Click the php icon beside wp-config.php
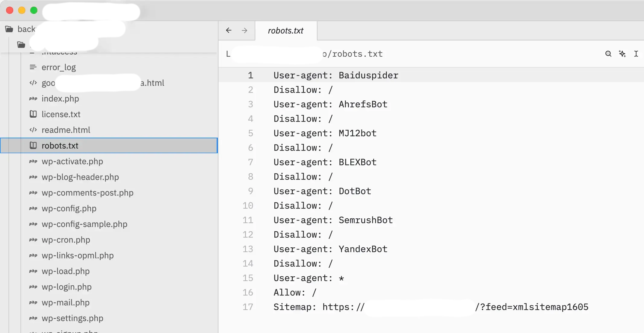The height and width of the screenshot is (333, 644). click(x=33, y=208)
